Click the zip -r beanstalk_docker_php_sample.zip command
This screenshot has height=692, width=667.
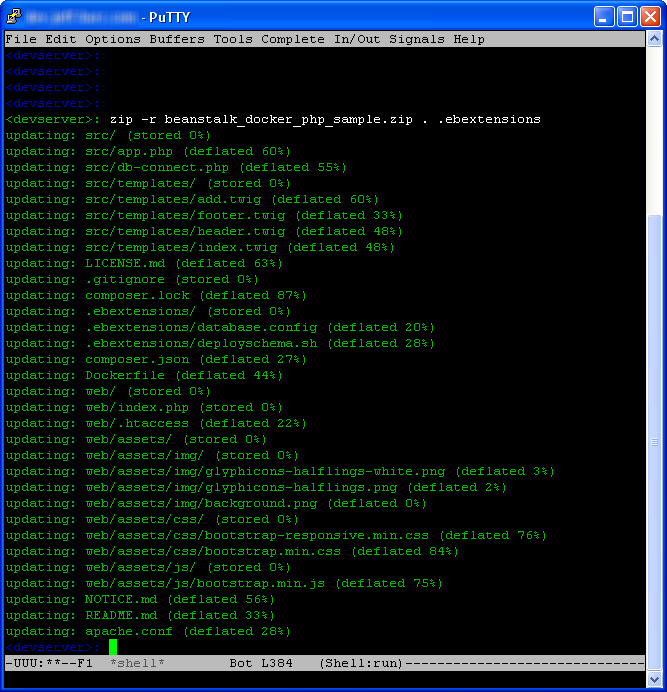point(325,120)
